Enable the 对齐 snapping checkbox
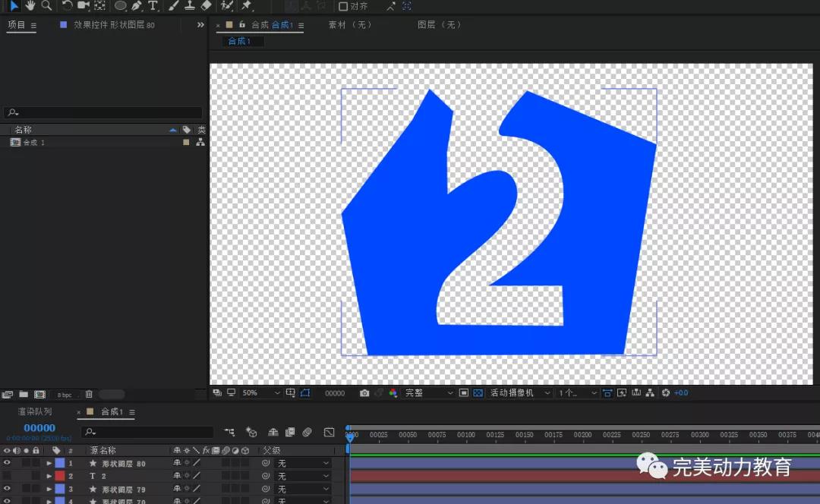 [343, 6]
